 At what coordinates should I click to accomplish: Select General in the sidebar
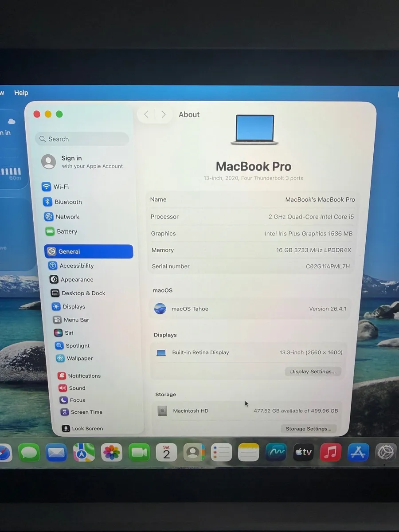point(89,251)
